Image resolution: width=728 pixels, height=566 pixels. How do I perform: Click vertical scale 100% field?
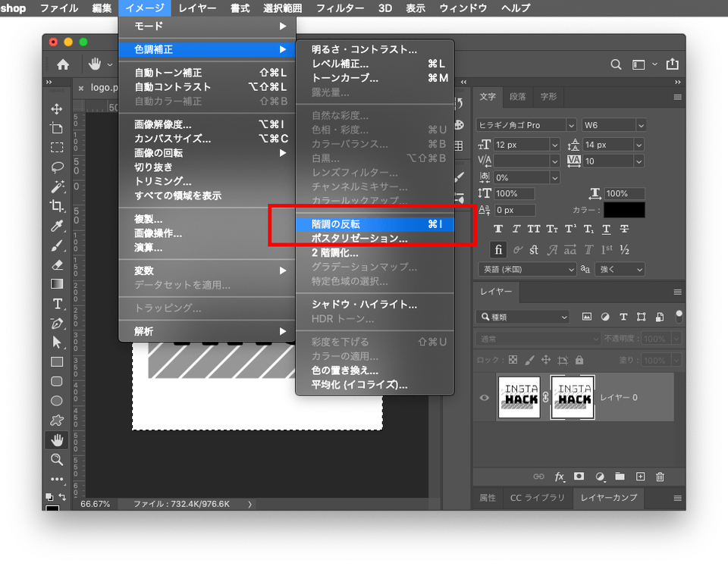pos(514,193)
